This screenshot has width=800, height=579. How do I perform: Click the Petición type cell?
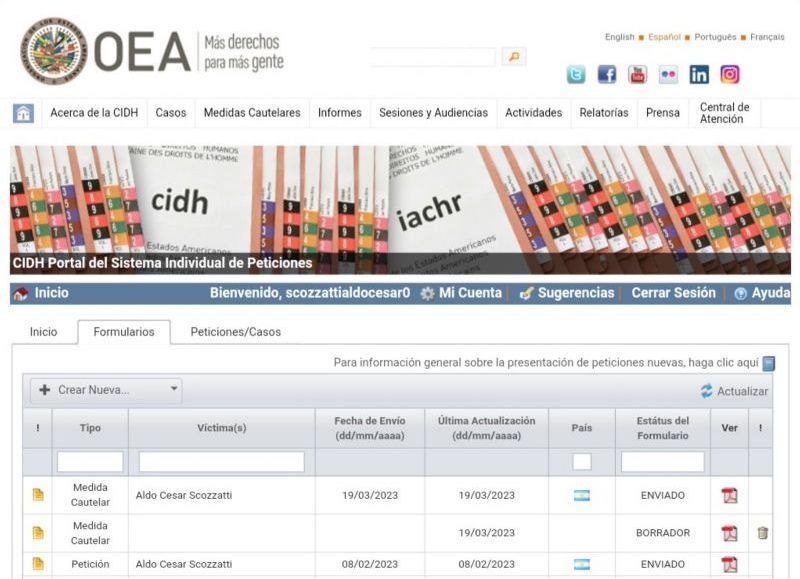point(90,564)
